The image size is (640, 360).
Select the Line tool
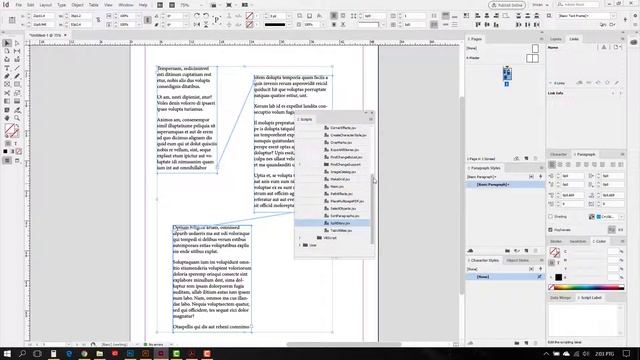click(x=17, y=68)
